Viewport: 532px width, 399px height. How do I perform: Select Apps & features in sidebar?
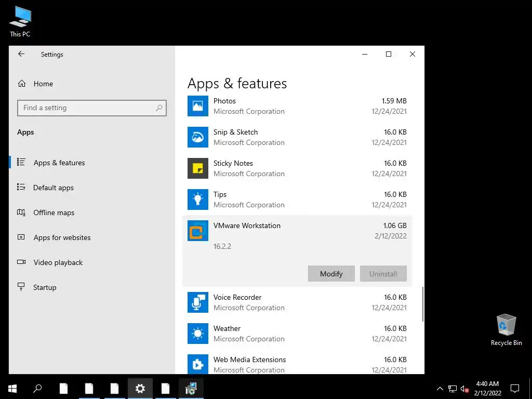(x=92, y=163)
